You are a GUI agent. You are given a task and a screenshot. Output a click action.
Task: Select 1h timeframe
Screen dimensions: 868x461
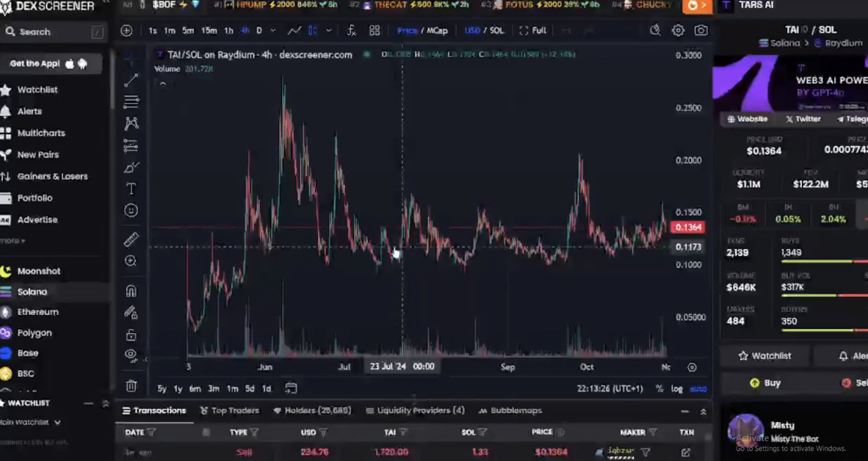tap(228, 30)
